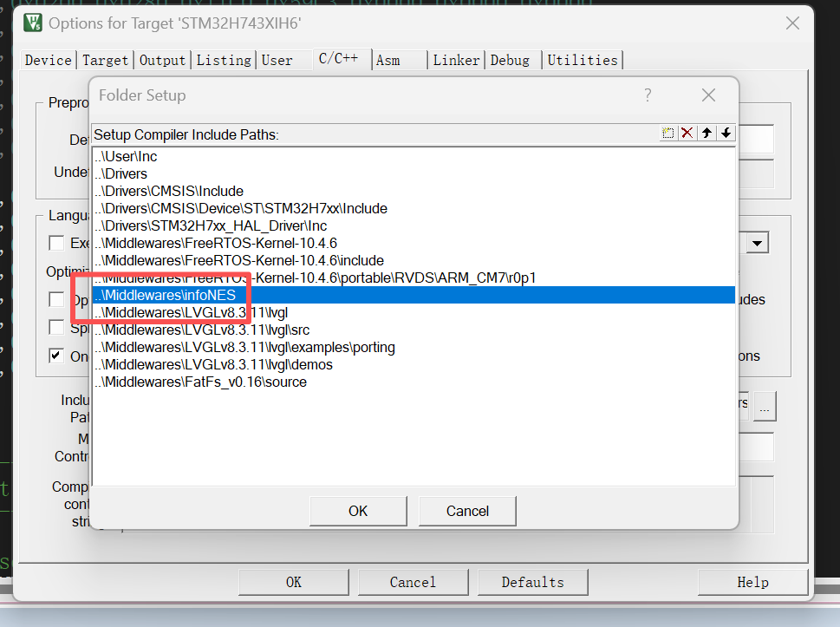
Task: Open the Target tab
Action: coord(105,60)
